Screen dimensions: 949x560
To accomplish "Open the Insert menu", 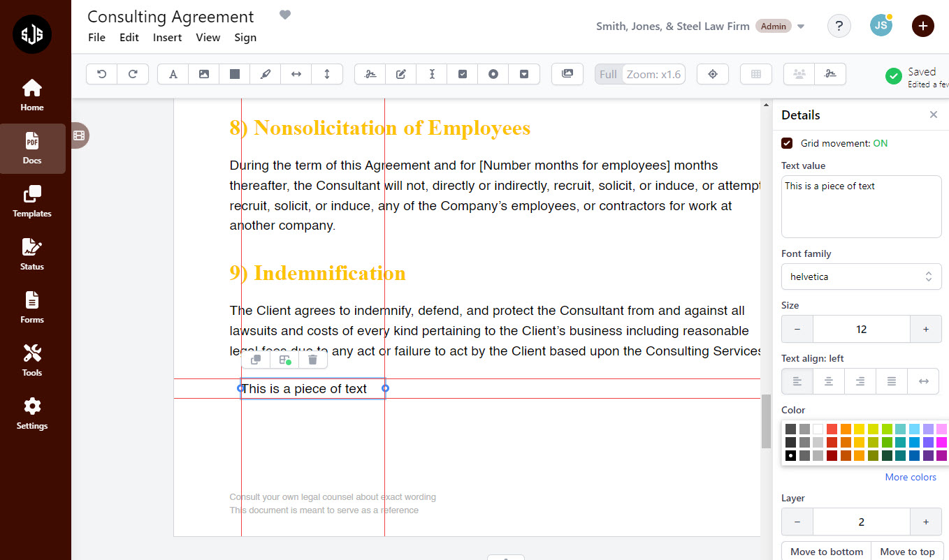I will (168, 38).
